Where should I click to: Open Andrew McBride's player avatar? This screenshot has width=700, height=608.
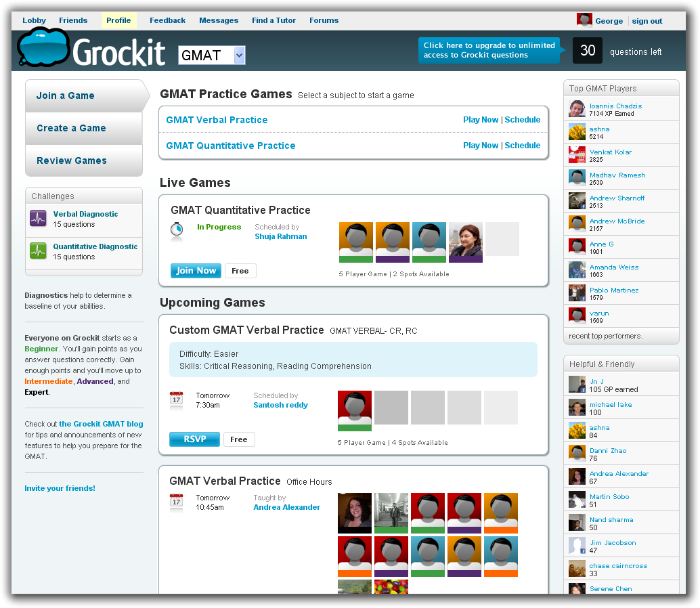(x=577, y=224)
